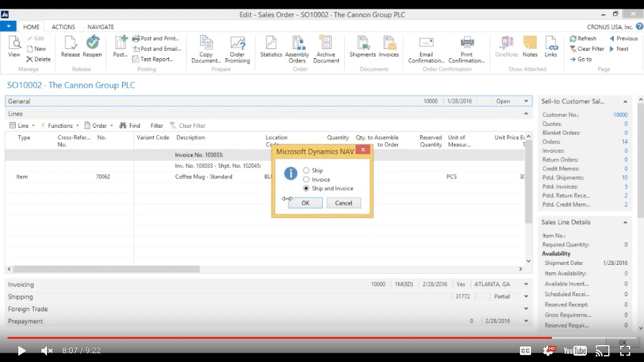Unmute the video player audio
Image resolution: width=644 pixels, height=362 pixels.
pos(46,351)
